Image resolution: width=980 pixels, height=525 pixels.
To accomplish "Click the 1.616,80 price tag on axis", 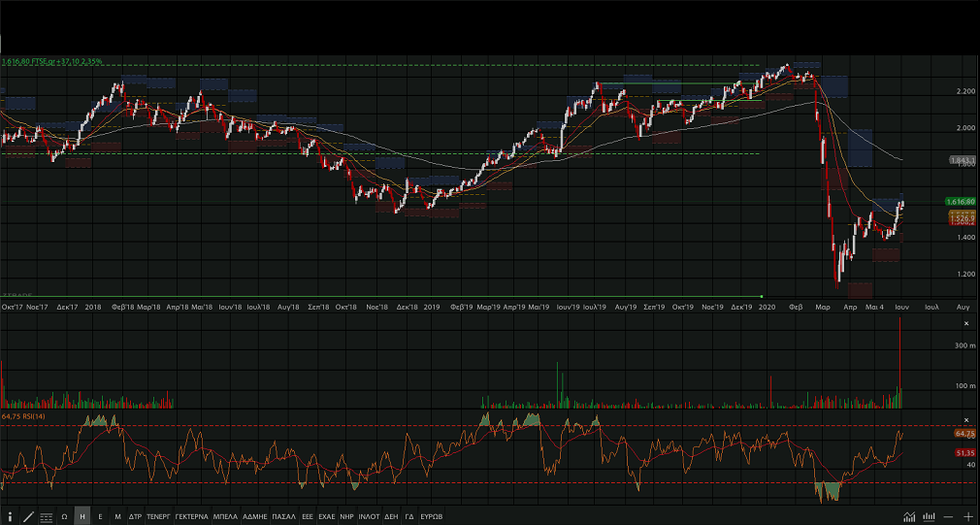I will pos(960,201).
